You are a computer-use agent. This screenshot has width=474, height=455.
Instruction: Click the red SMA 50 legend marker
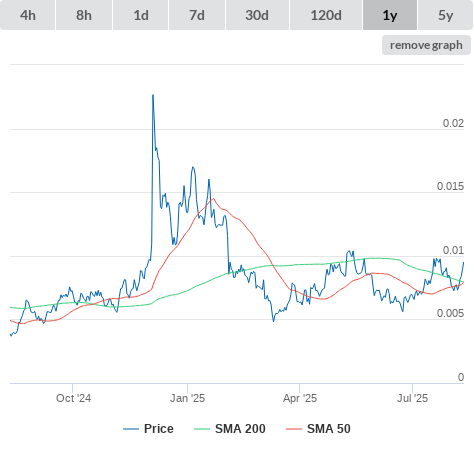point(294,429)
